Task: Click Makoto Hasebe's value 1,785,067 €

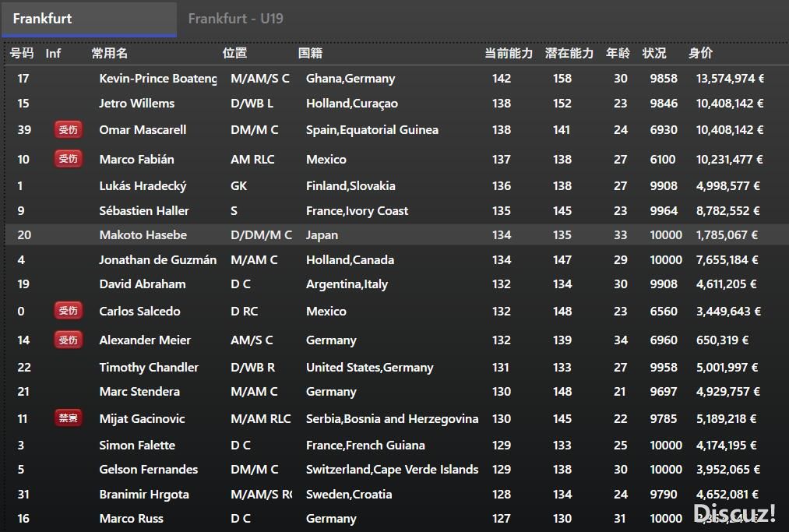Action: 727,235
